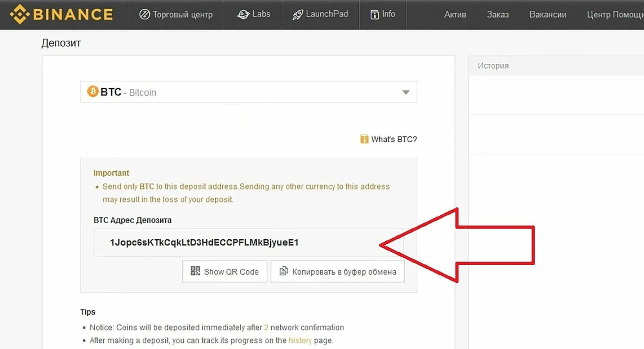Screen dimensions: 644x349
Task: Open the BTC - Bitcoin coin selection box
Action: [249, 92]
